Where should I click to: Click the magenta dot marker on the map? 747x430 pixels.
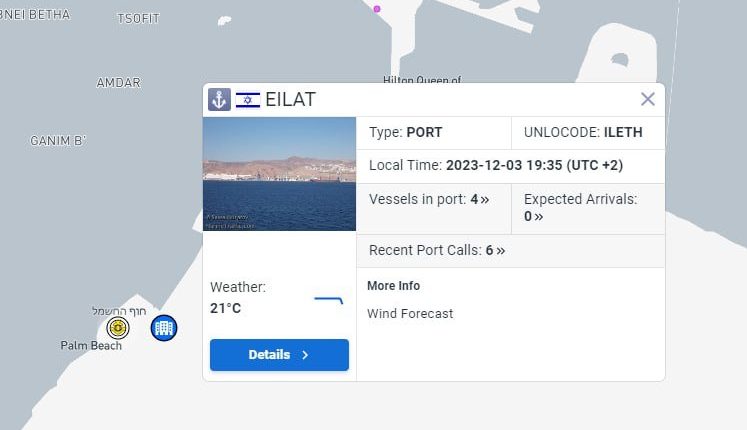(x=377, y=9)
